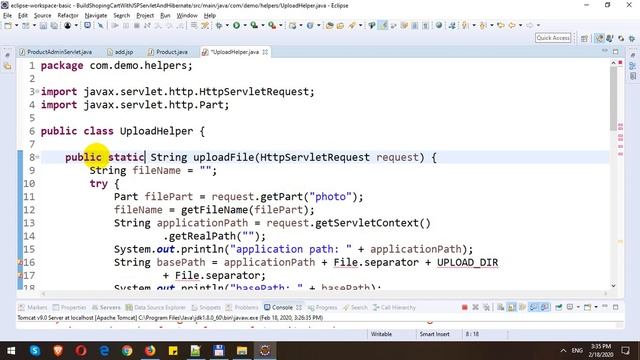Click Remove Launch icon in Console toolbar
The width and height of the screenshot is (640, 360).
(475, 307)
